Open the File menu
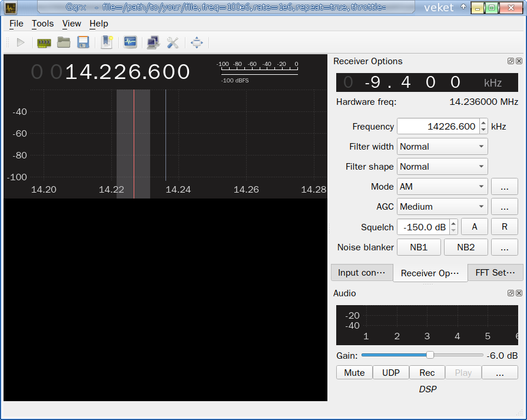 coord(16,24)
